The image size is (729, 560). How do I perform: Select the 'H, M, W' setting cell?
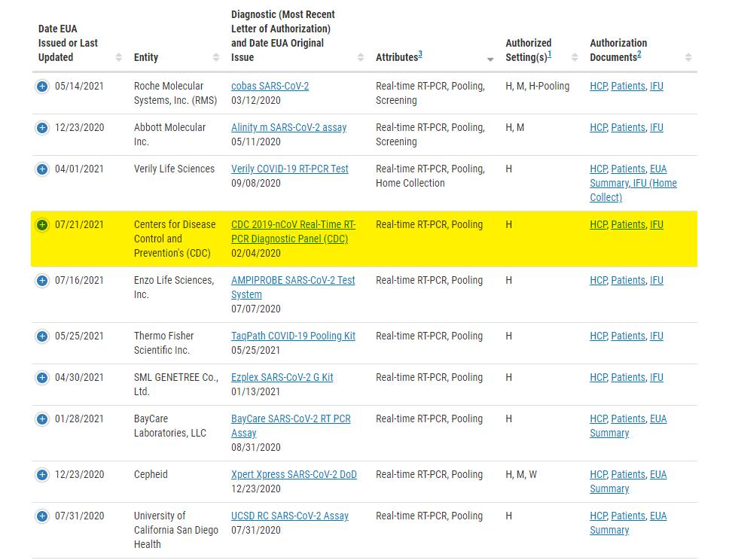521,474
